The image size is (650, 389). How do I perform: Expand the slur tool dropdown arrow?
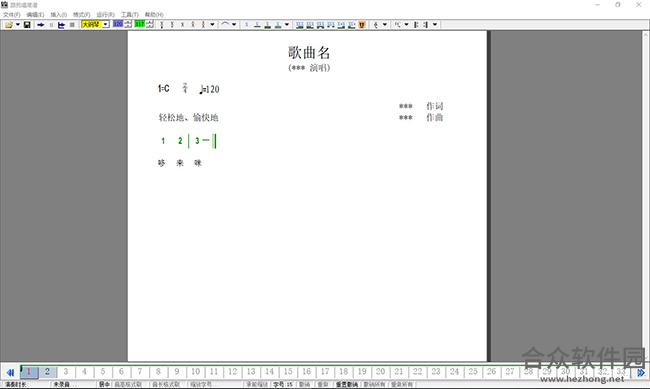234,25
